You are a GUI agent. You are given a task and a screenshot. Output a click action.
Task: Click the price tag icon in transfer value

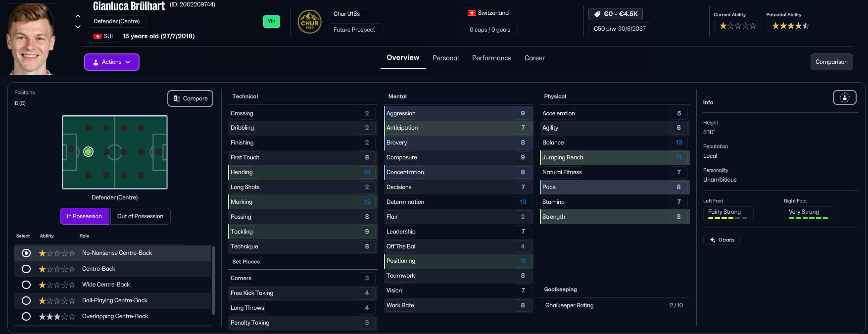[597, 14]
